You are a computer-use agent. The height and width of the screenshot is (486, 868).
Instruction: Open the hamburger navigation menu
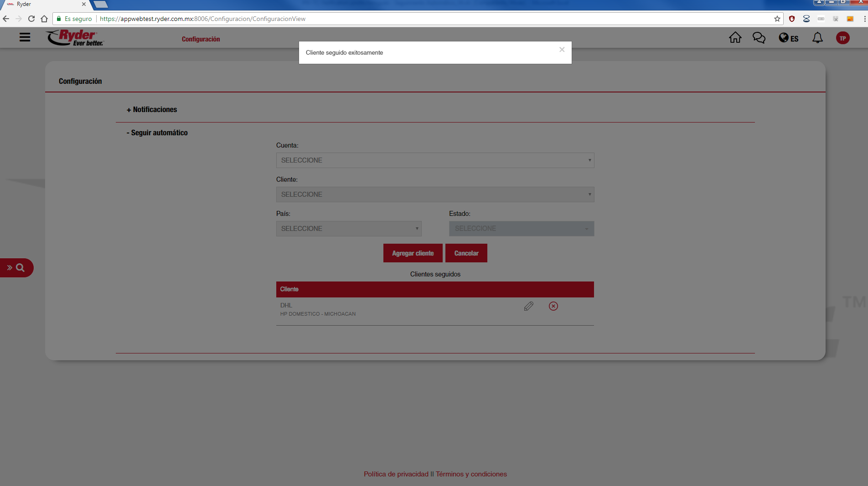pos(25,37)
